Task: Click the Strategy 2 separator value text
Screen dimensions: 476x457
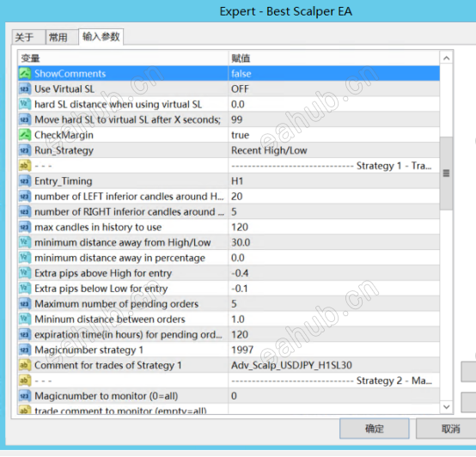Action: [331, 381]
